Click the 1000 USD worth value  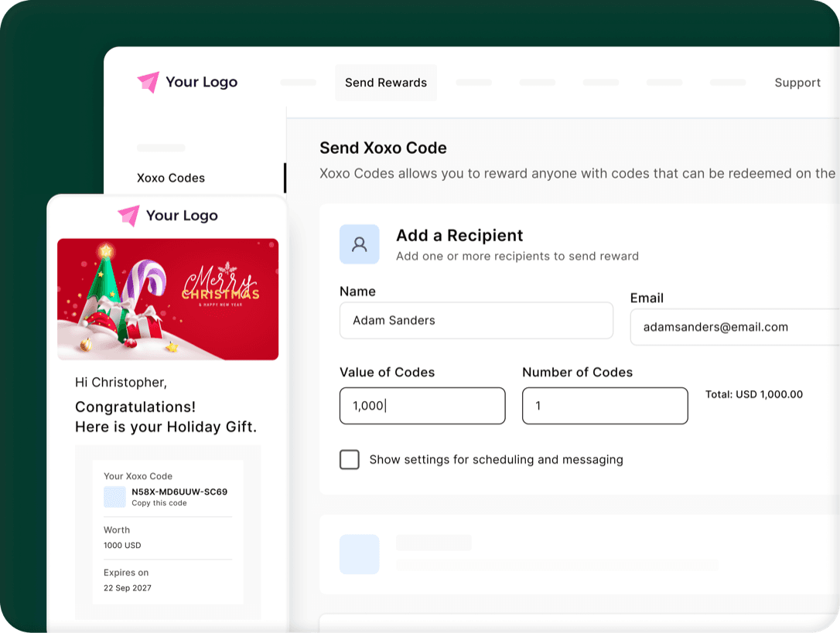pyautogui.click(x=122, y=545)
